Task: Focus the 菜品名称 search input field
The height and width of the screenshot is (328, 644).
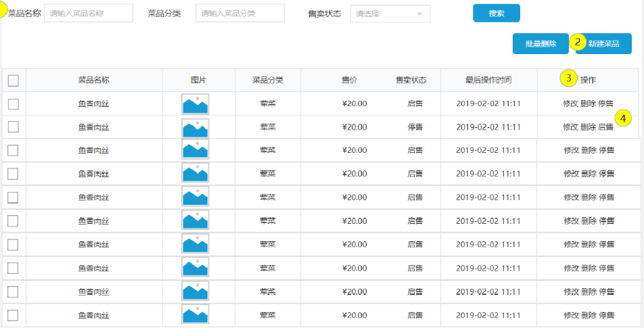Action: tap(88, 14)
